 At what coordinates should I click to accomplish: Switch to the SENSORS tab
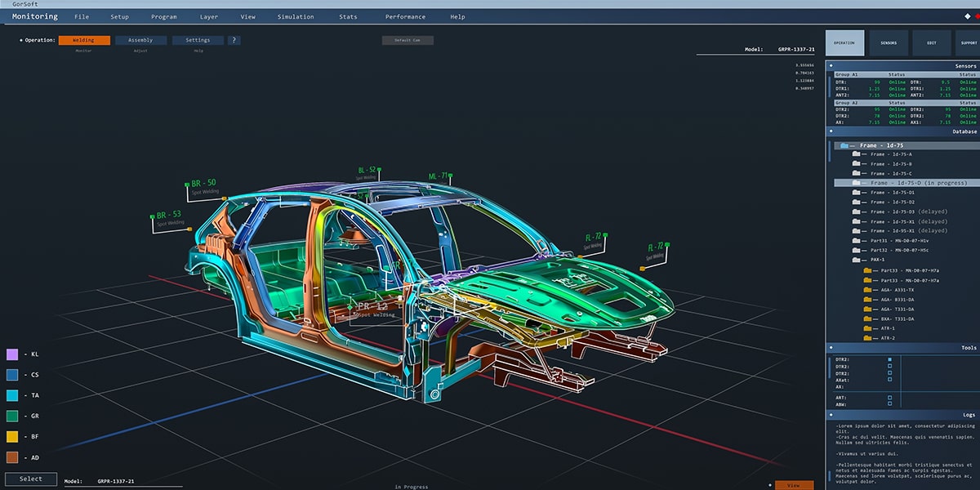pos(888,42)
